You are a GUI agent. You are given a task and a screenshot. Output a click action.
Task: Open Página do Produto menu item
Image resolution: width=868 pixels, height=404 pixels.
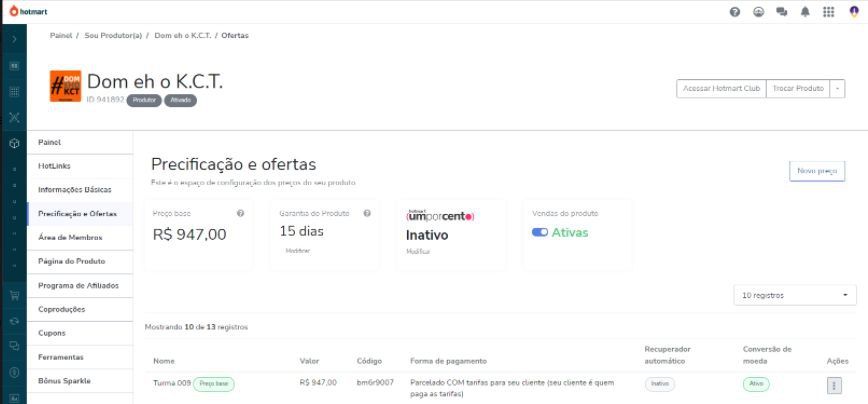click(80, 261)
